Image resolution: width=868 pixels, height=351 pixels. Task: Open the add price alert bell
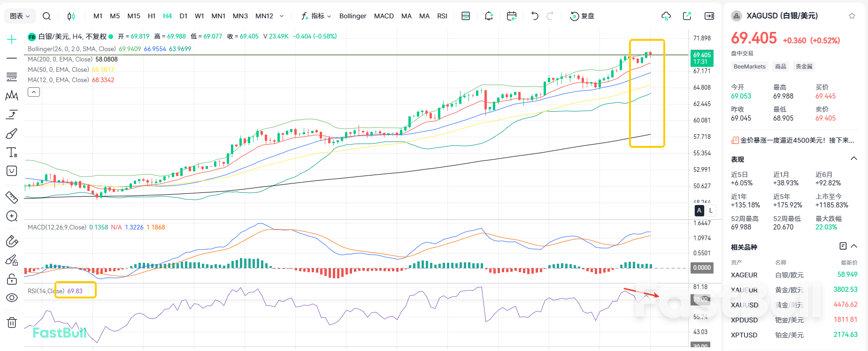click(x=489, y=16)
